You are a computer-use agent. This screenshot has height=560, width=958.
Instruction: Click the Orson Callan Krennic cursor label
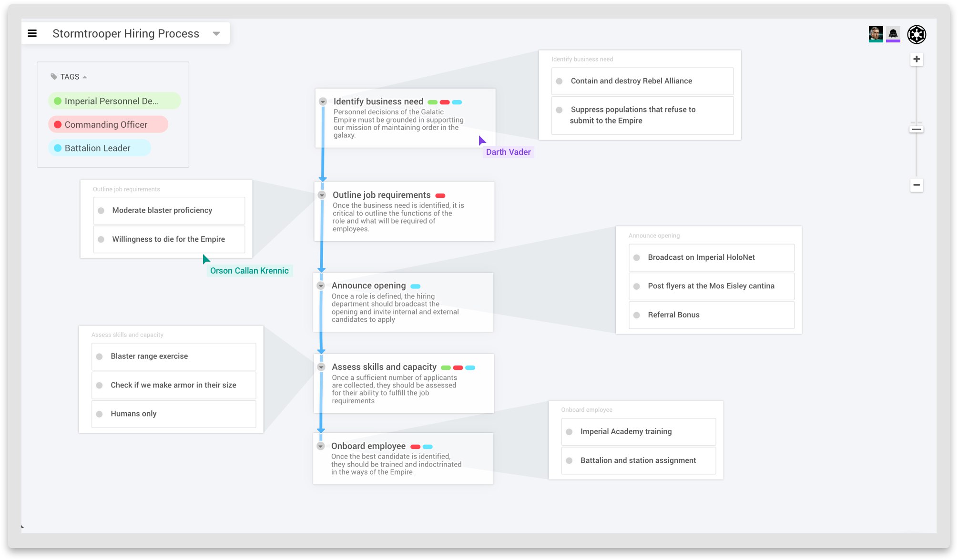[249, 271]
